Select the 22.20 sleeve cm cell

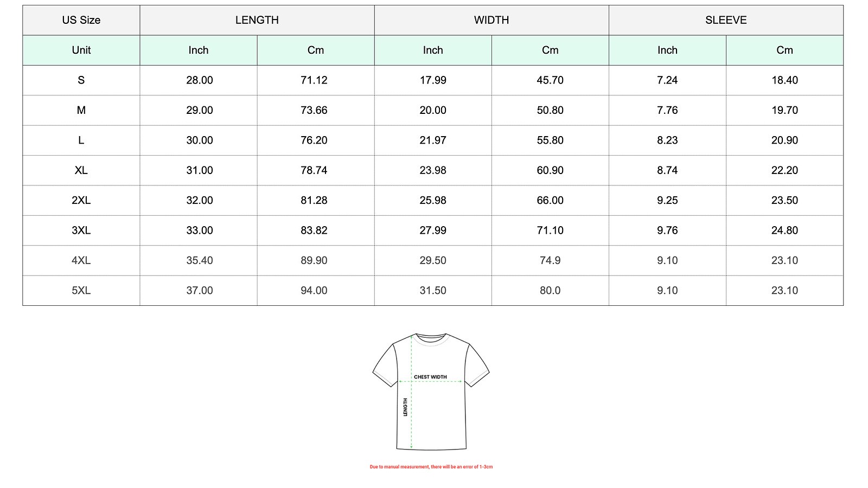click(x=784, y=170)
